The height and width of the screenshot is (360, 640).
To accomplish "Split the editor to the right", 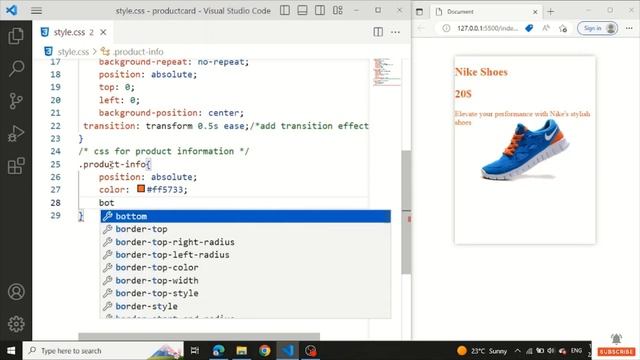I will (378, 32).
